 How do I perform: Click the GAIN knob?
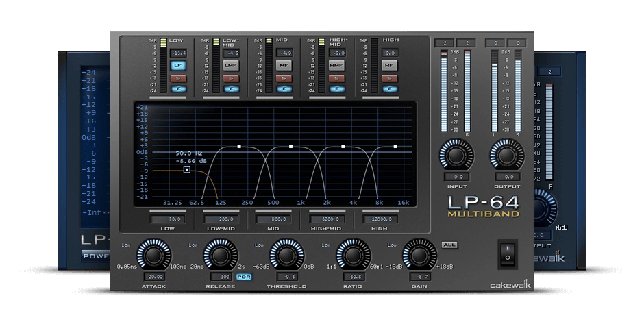point(419,256)
